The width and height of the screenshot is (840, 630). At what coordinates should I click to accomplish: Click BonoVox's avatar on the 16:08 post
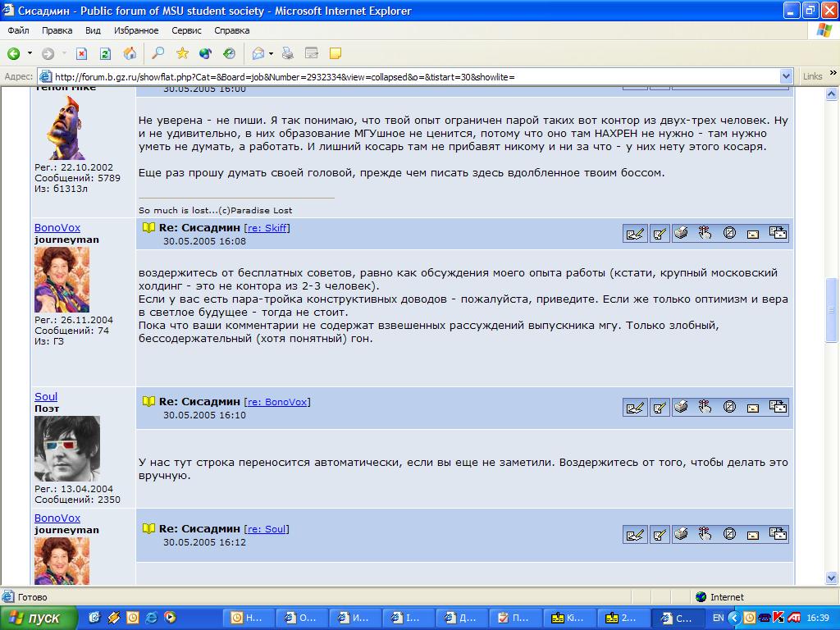(62, 280)
